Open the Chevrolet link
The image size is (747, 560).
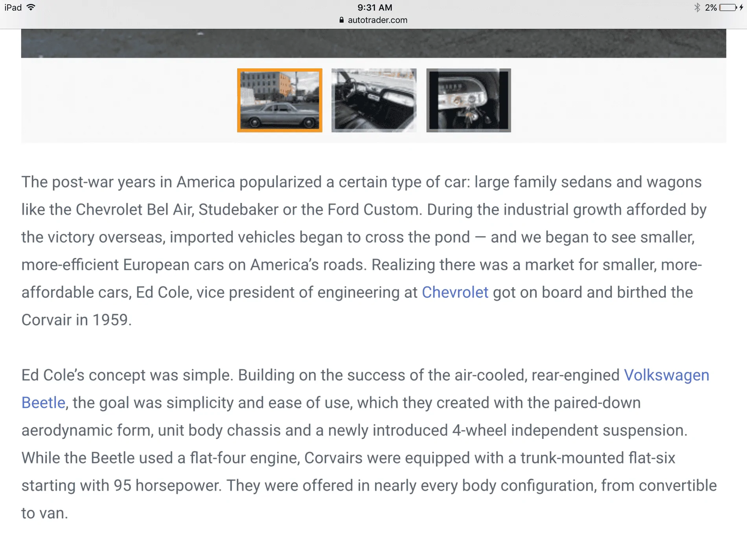pyautogui.click(x=455, y=292)
